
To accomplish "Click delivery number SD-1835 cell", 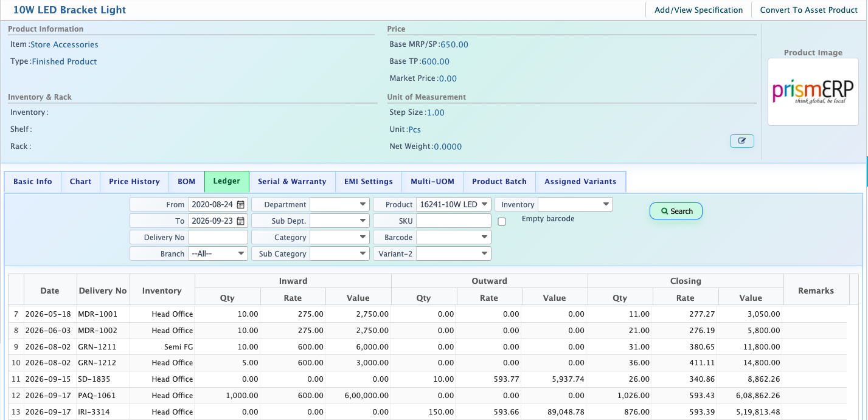I will 103,379.
